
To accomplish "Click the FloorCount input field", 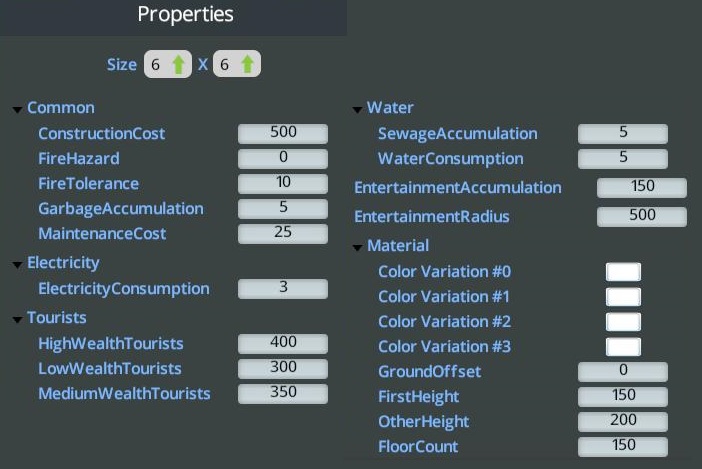I will [623, 447].
